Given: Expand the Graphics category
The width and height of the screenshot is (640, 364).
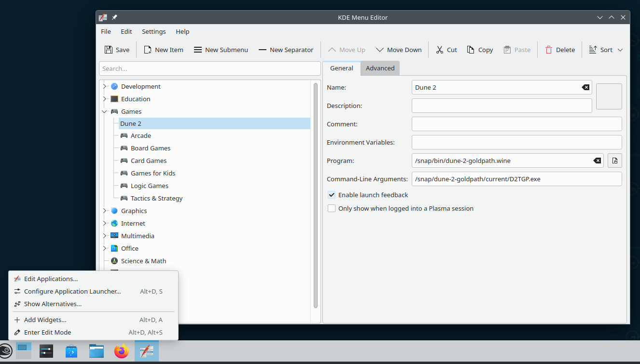Looking at the screenshot, I should [x=104, y=211].
